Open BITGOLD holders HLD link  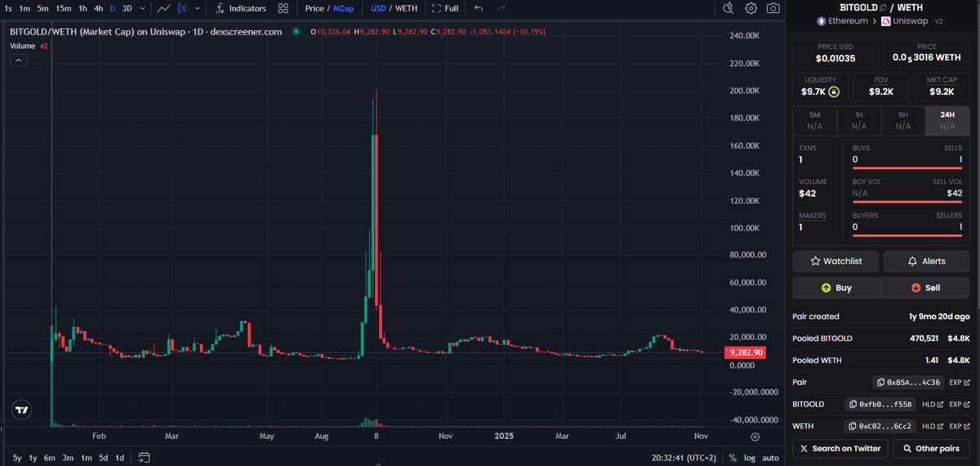(x=933, y=404)
